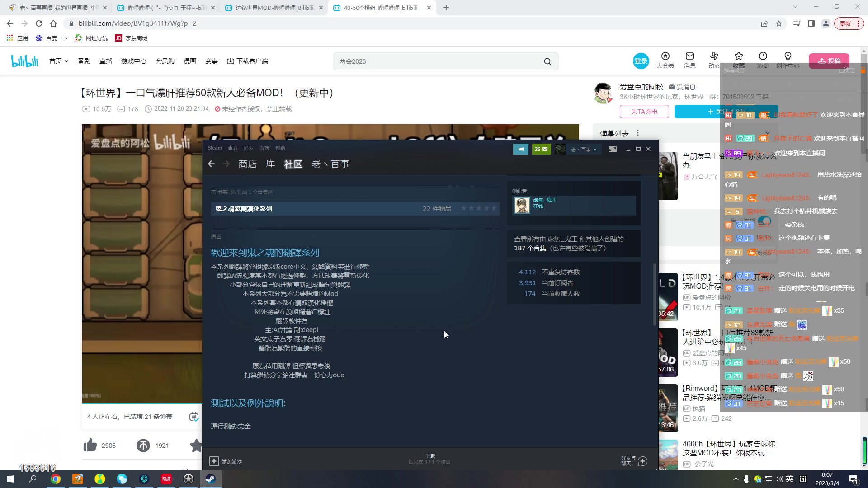Viewport: 868px width, 488px height.
Task: Open 弹幕列表 more options menu
Action: (638, 133)
